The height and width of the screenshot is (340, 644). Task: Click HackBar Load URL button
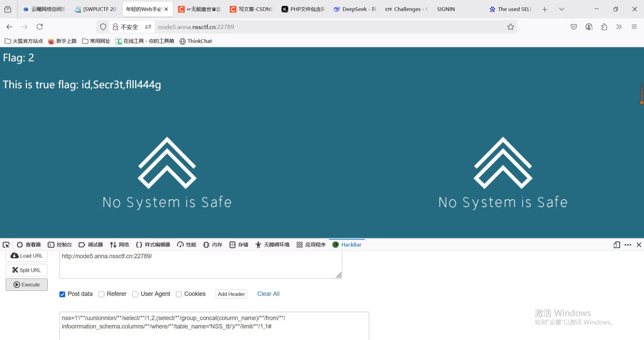(x=27, y=256)
